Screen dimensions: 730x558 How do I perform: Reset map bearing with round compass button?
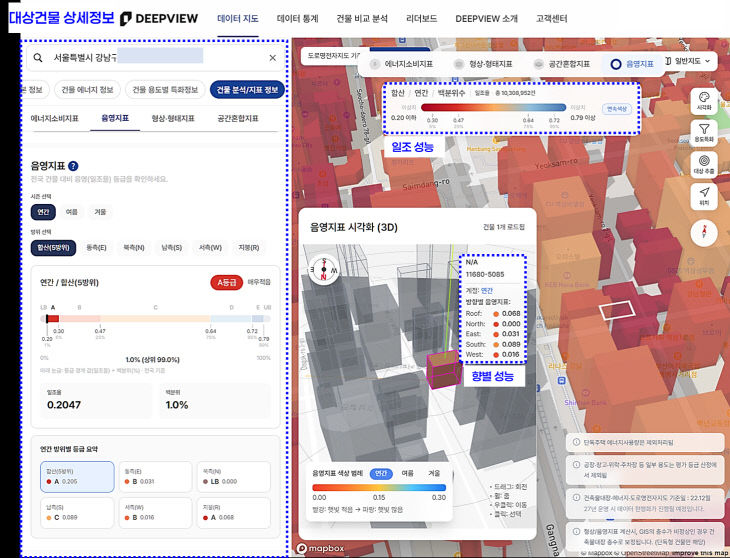click(x=704, y=232)
